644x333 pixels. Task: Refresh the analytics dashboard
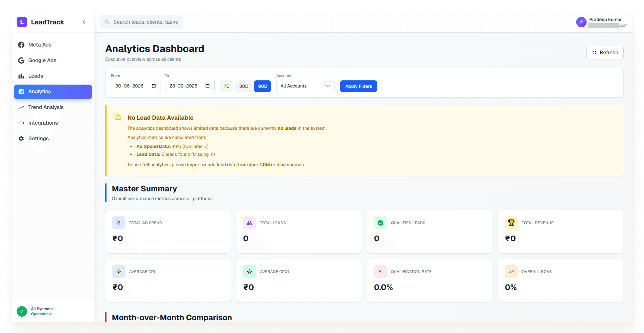[604, 52]
